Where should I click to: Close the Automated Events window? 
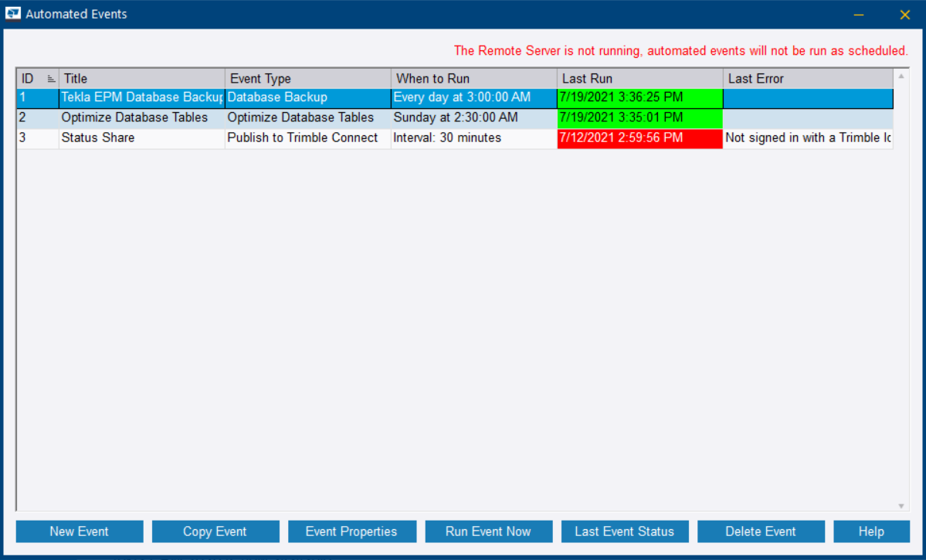tap(904, 14)
